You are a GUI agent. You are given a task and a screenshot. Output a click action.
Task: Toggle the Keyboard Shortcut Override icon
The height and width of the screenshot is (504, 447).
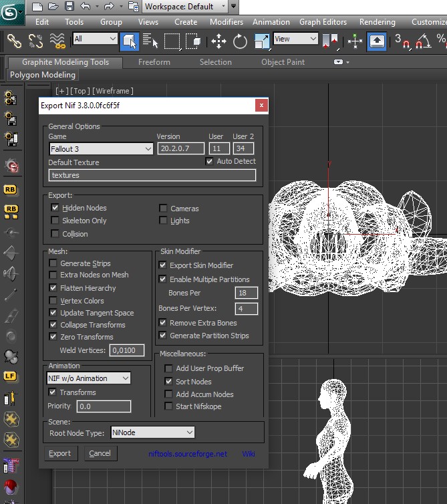coord(377,41)
